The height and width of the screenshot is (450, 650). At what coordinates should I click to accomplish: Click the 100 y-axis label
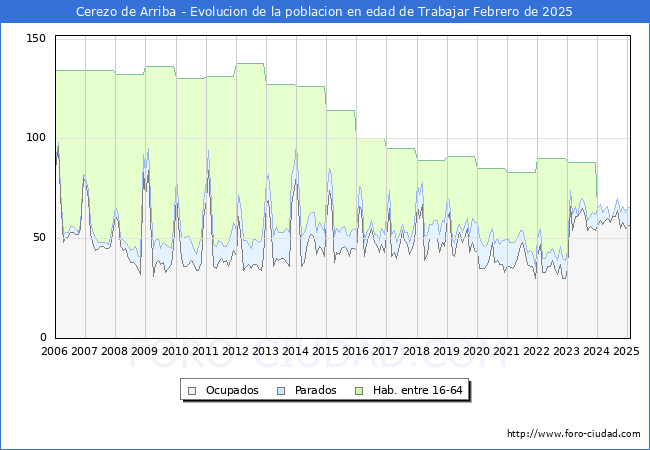click(x=36, y=138)
